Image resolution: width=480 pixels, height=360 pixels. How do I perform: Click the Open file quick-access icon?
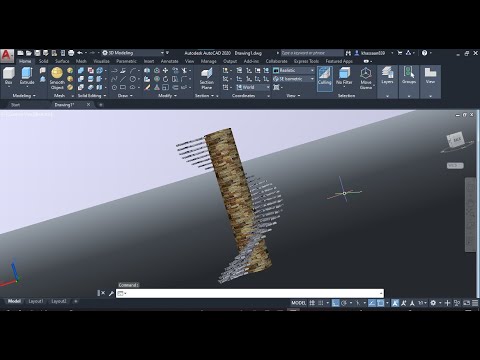(29, 53)
